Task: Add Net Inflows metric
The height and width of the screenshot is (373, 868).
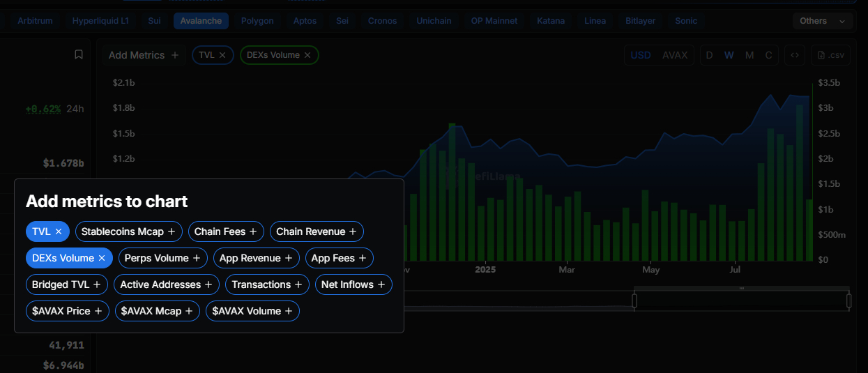Action: [353, 284]
